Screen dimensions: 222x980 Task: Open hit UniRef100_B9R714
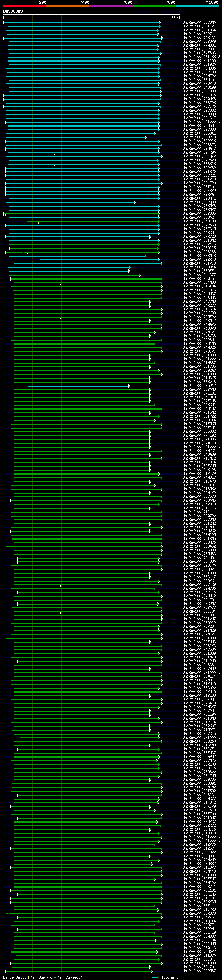(199, 34)
